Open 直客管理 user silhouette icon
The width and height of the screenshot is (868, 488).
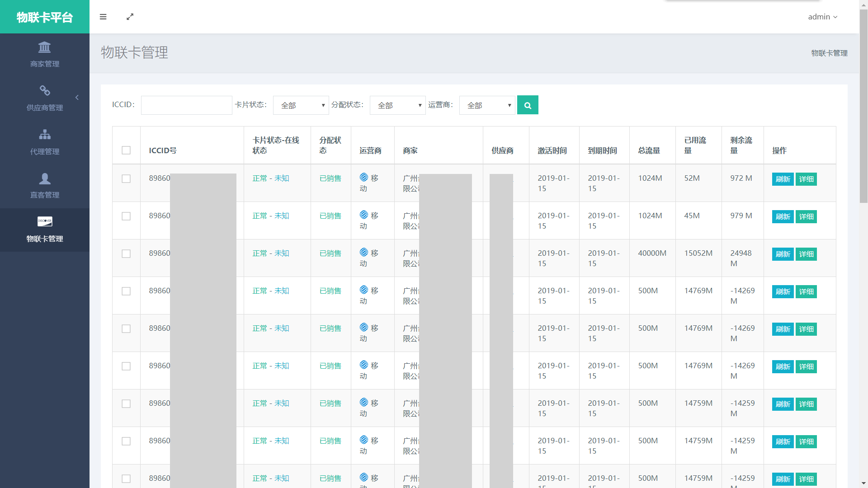(44, 178)
